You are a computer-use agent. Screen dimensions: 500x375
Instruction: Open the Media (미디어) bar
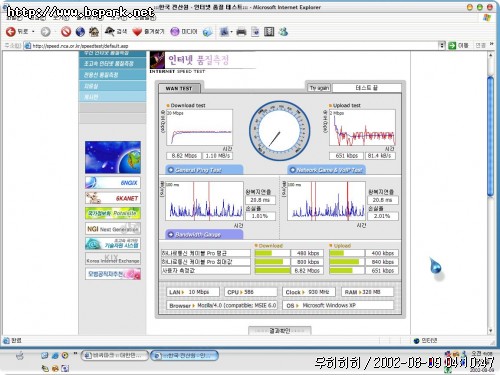coord(184,32)
